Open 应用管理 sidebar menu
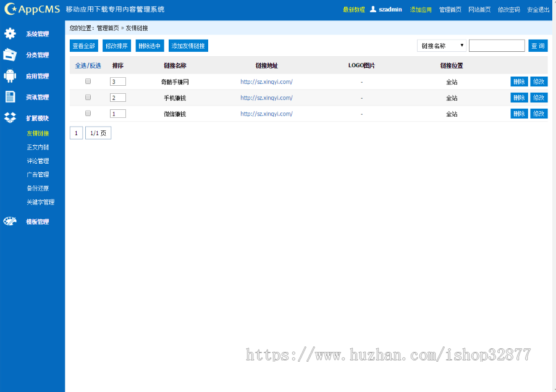Image resolution: width=556 pixels, height=392 pixels. 37,76
